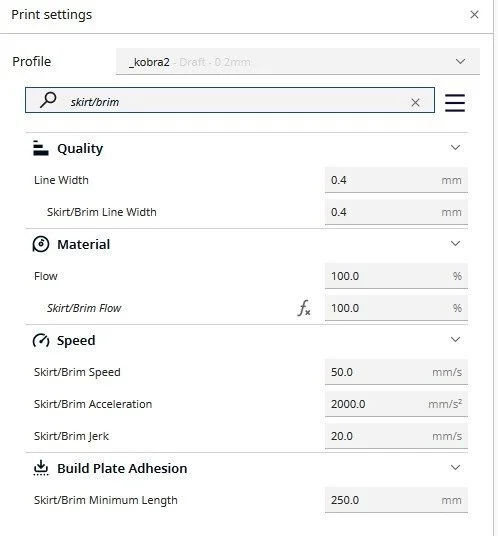Viewport: 498px width, 536px height.
Task: Collapse the Speed section chevron
Action: 455,340
